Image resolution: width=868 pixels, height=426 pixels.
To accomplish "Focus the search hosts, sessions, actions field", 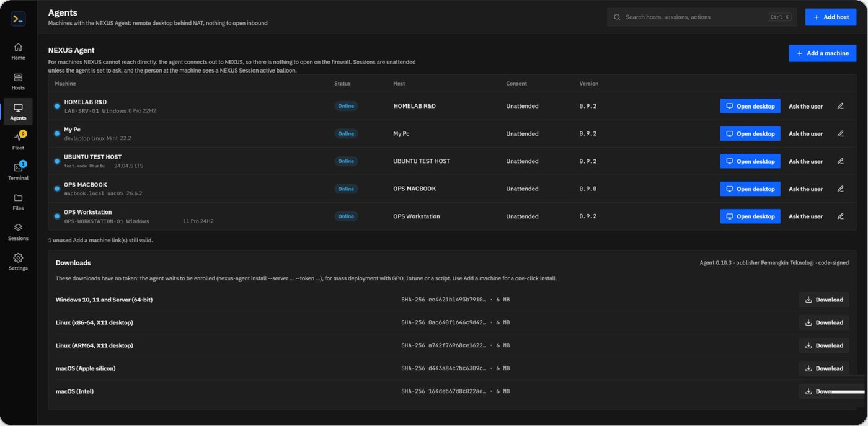I will [702, 17].
